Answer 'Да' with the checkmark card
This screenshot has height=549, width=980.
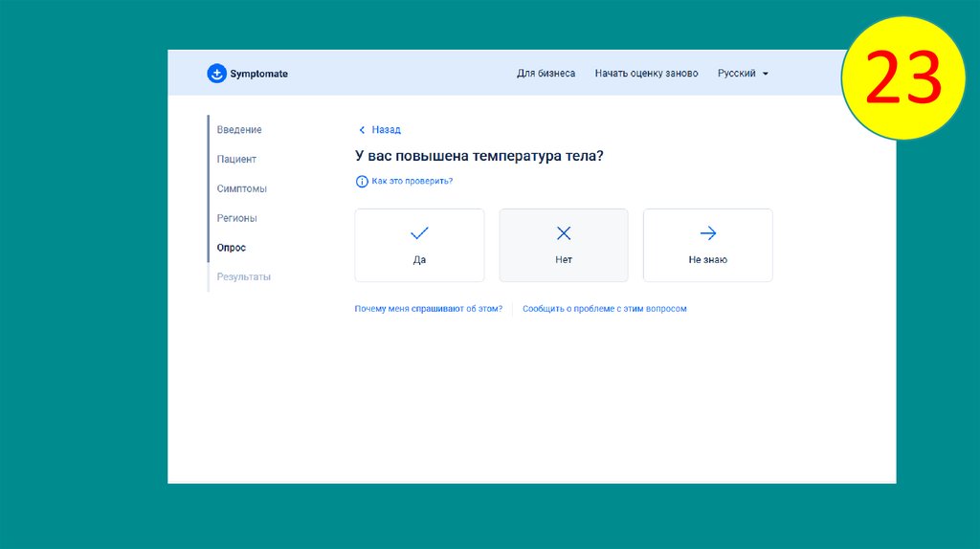[x=419, y=245]
